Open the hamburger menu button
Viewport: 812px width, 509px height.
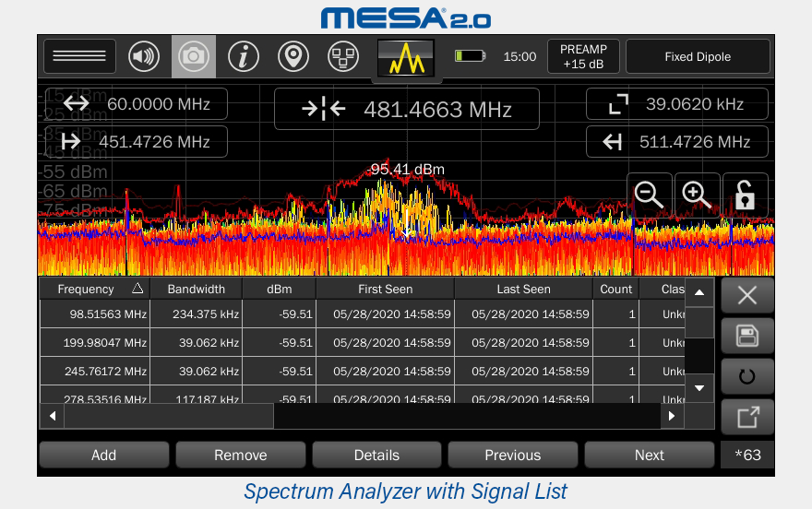click(x=79, y=56)
